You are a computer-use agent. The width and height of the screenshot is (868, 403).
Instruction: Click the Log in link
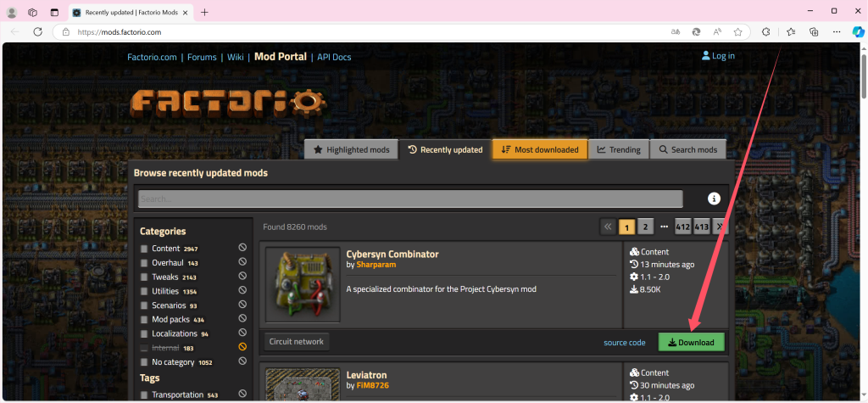(x=718, y=55)
